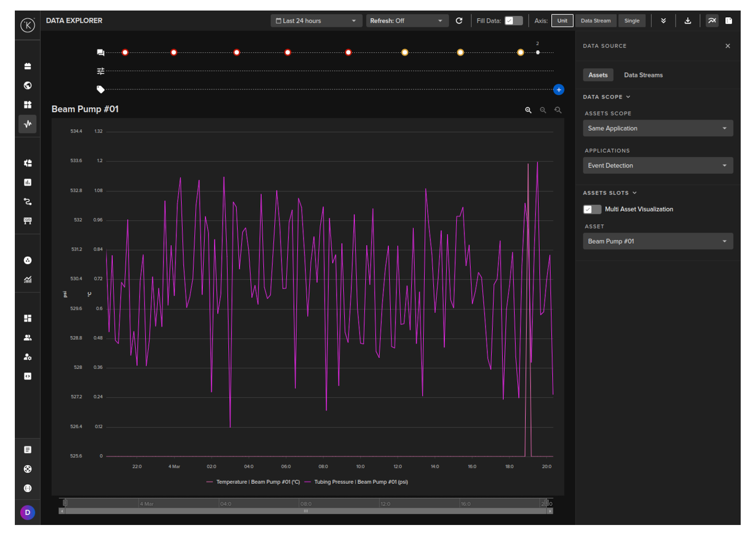The height and width of the screenshot is (536, 756).
Task: Select the Single axis button
Action: click(x=632, y=21)
